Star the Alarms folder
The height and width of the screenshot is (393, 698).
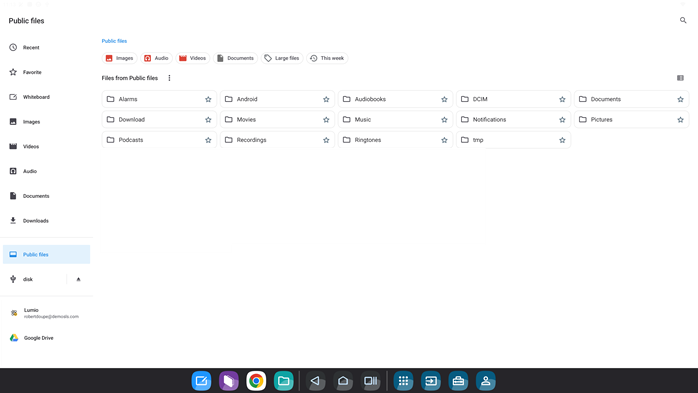208,99
